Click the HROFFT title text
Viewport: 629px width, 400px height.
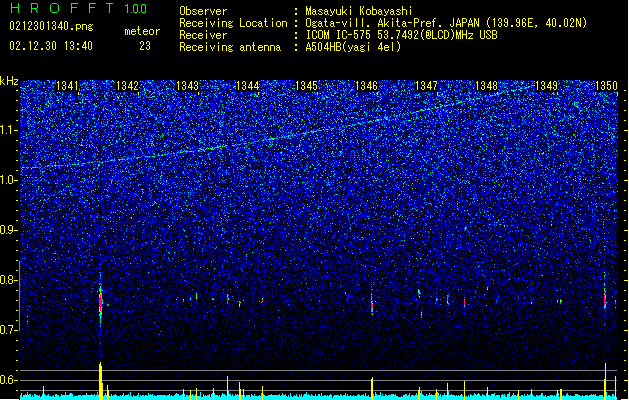62,8
